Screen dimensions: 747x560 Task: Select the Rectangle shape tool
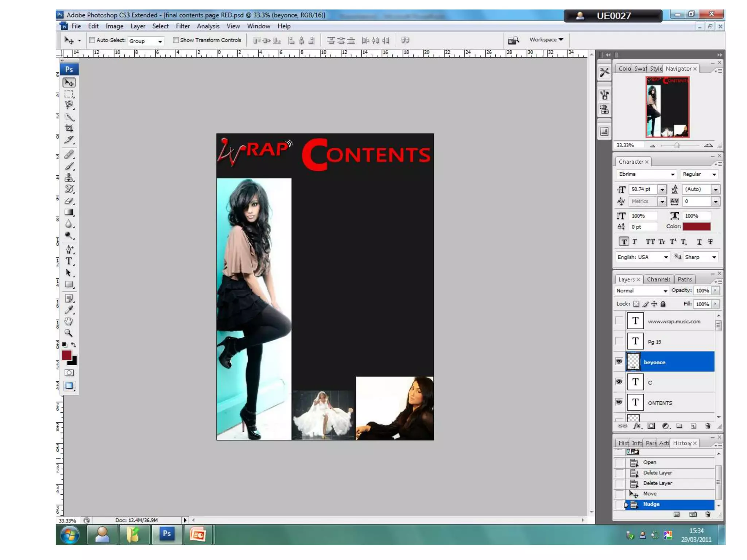click(69, 285)
